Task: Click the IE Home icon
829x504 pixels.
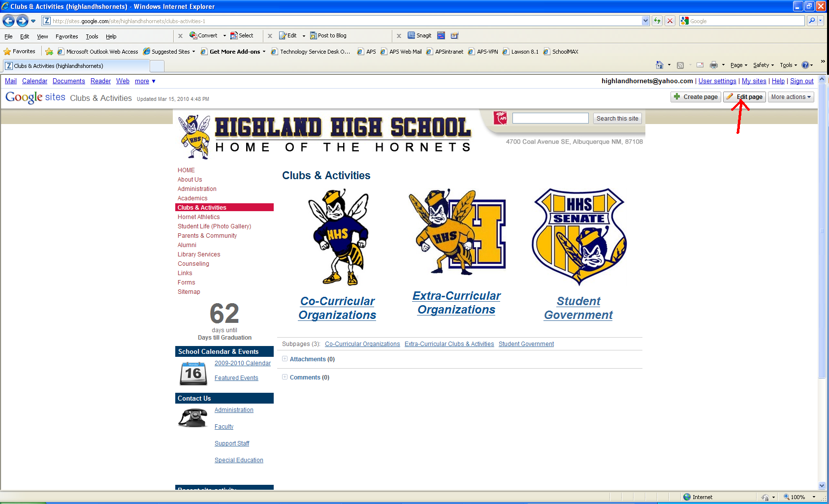Action: point(660,65)
